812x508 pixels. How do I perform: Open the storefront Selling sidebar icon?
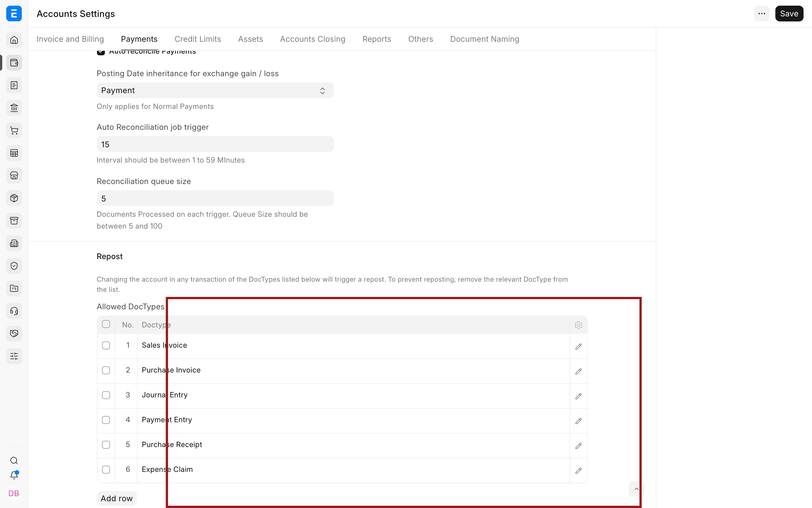coord(14,175)
